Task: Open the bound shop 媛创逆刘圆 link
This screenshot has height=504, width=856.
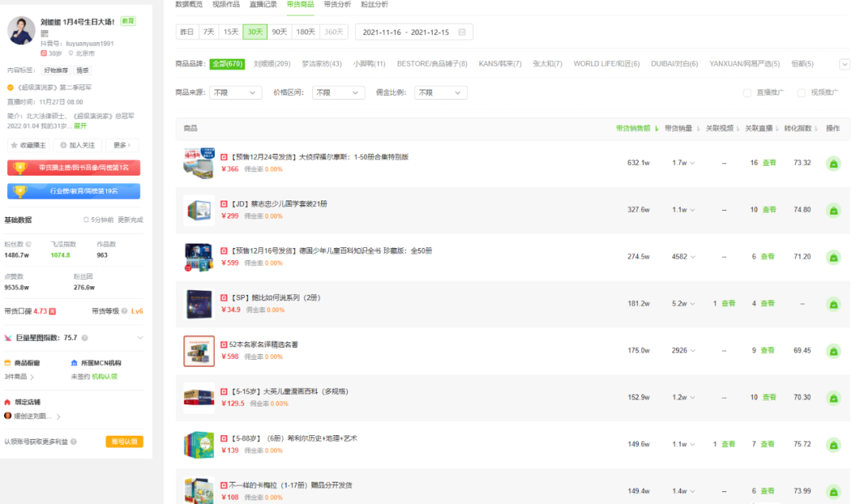Action: [32, 416]
